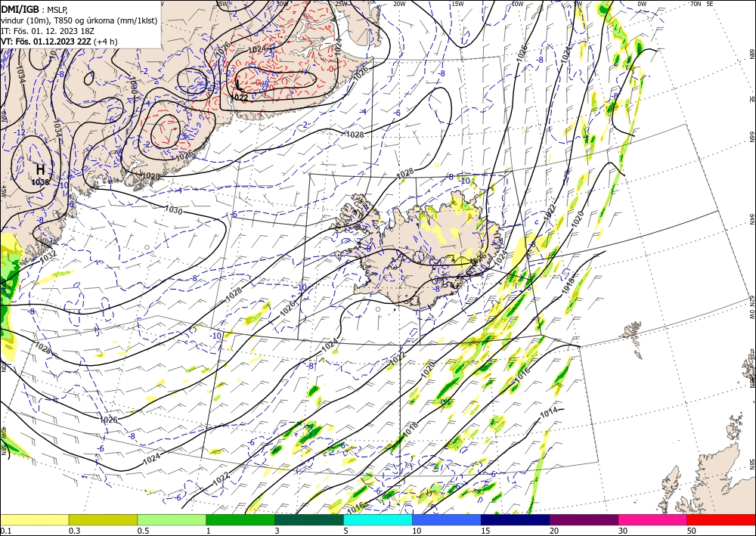Click the 1032 isobar label
Screen dimensions: 756x536
pyautogui.click(x=48, y=256)
